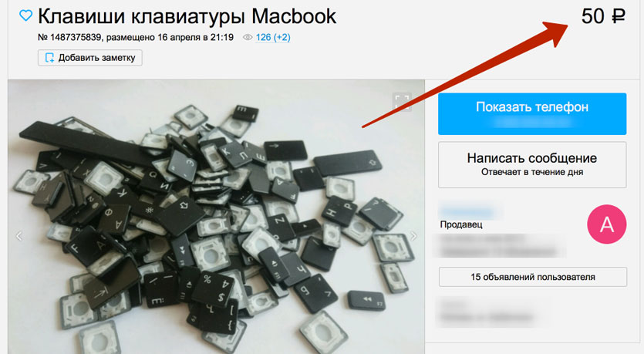Click the Показать телефон button

pos(532,113)
